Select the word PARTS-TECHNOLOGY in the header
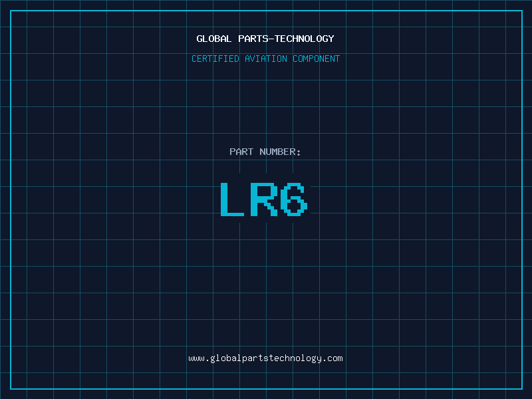Viewport: 532px width, 399px height. tap(285, 39)
